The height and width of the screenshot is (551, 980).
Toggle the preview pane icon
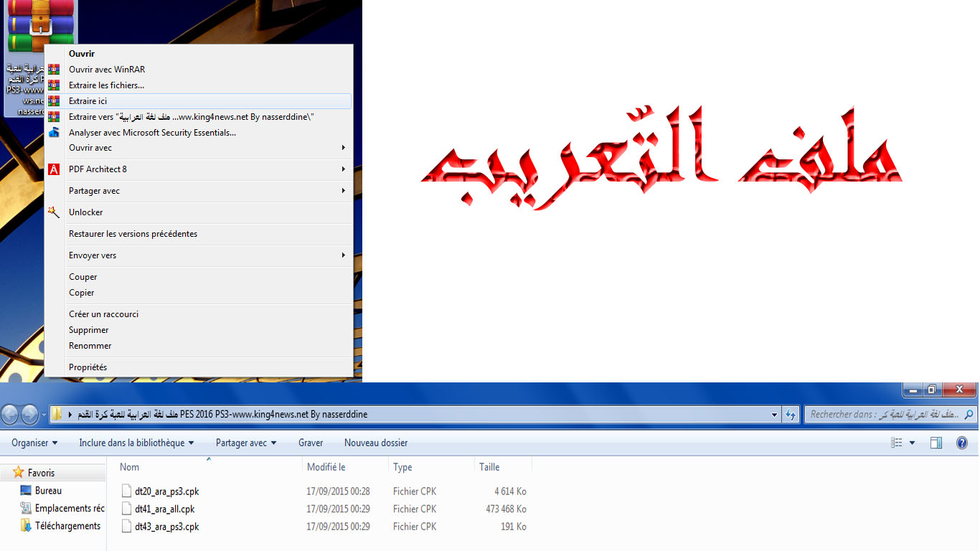click(x=936, y=443)
